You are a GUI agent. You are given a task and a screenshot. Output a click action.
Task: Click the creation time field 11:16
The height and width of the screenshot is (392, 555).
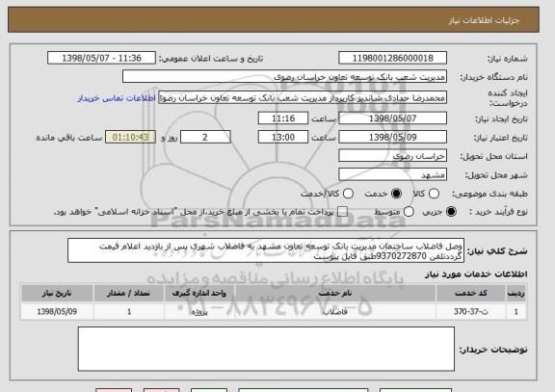tap(283, 118)
